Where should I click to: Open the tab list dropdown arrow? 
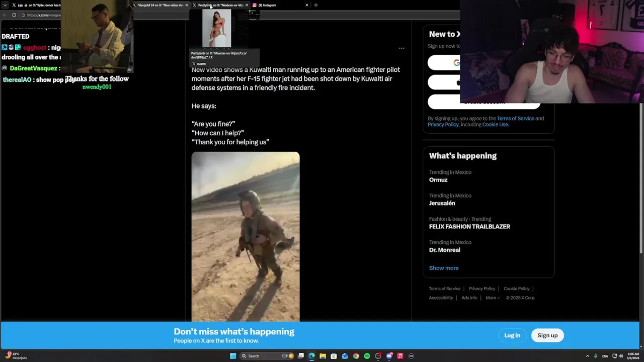point(6,5)
